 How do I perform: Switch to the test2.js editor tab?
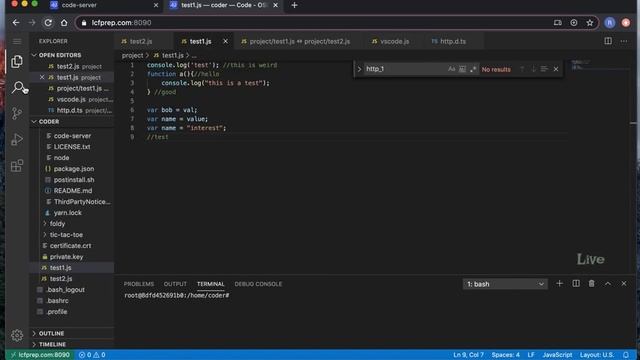(x=141, y=41)
